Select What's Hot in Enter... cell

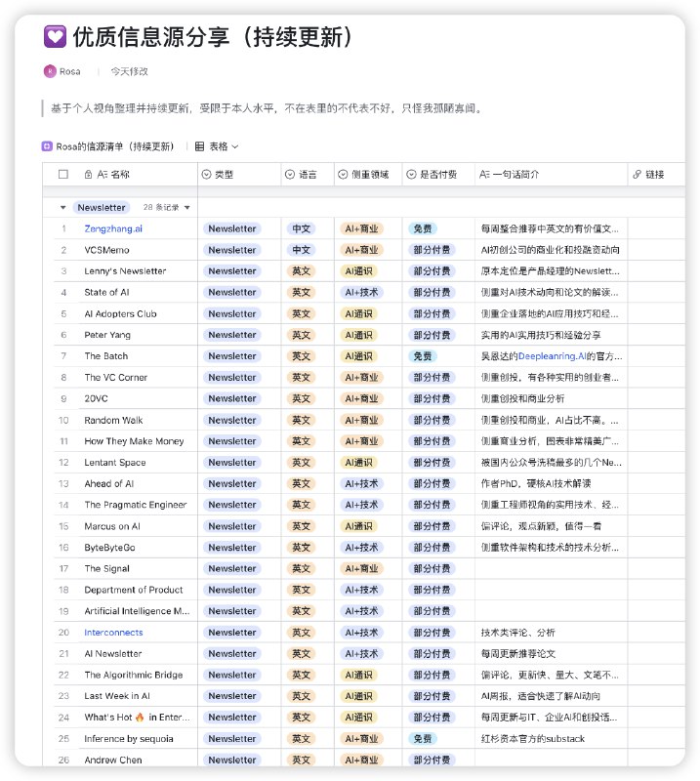coord(138,718)
